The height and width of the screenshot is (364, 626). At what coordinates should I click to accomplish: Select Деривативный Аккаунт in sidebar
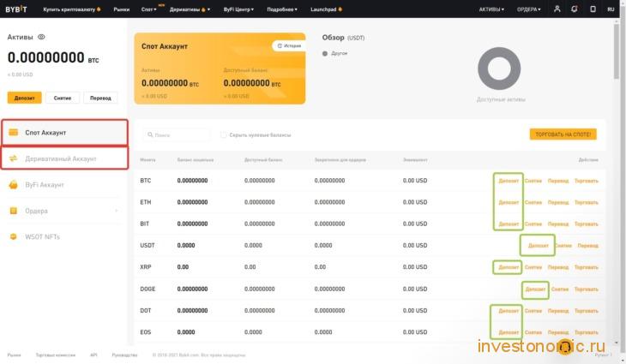click(x=64, y=158)
